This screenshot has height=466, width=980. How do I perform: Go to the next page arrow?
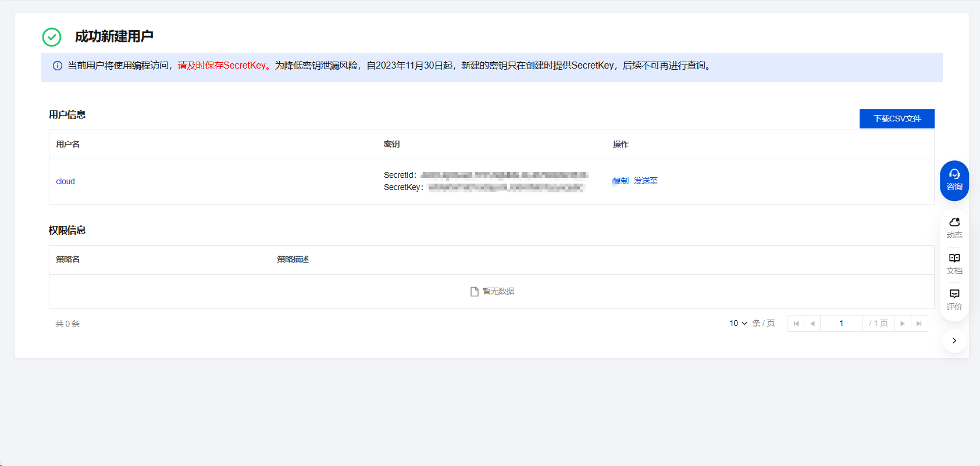coord(902,324)
